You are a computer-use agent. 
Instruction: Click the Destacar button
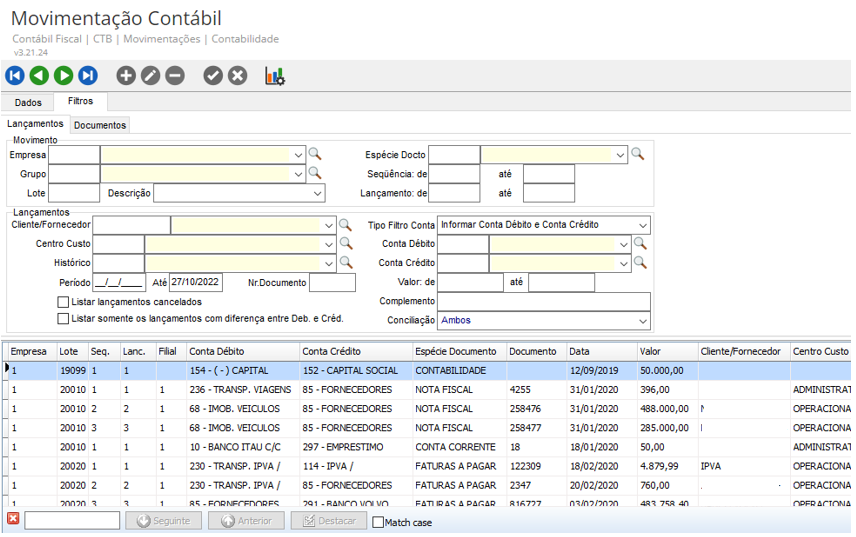coord(329,521)
